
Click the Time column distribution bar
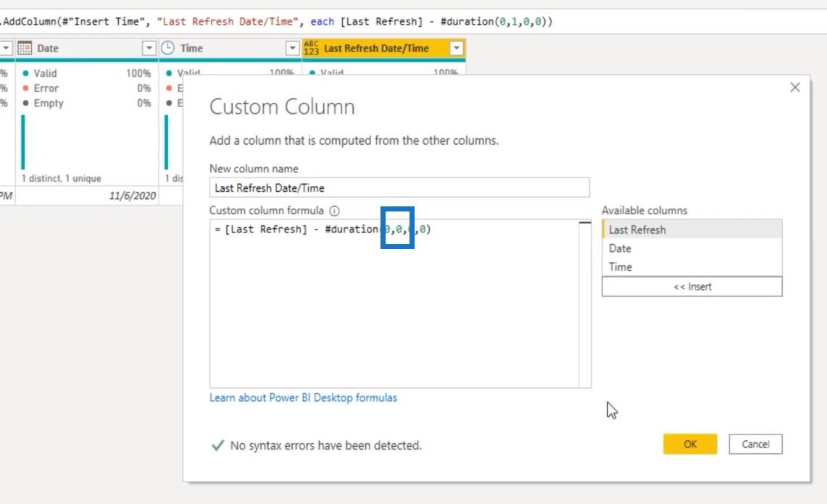(167, 143)
